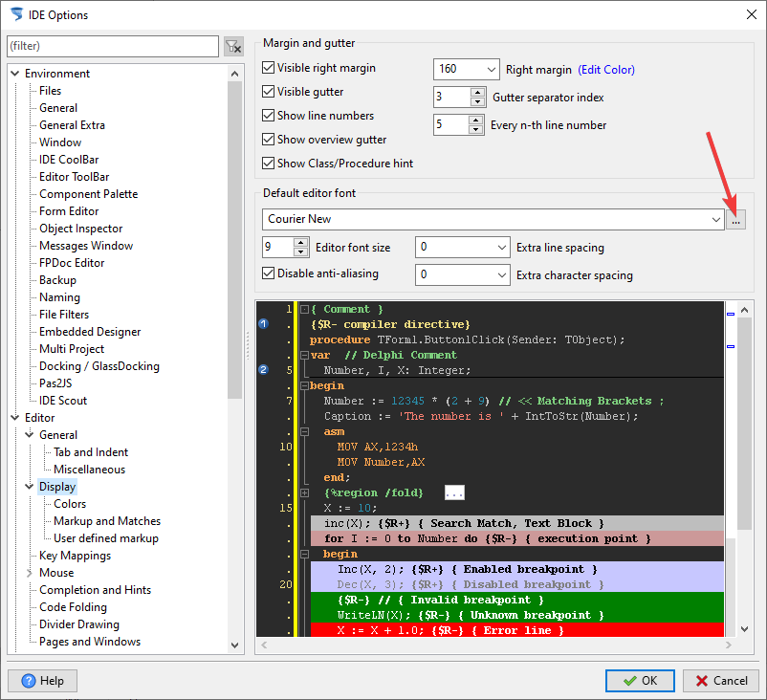
Task: Toggle Show overview gutter checkbox
Action: [x=268, y=140]
